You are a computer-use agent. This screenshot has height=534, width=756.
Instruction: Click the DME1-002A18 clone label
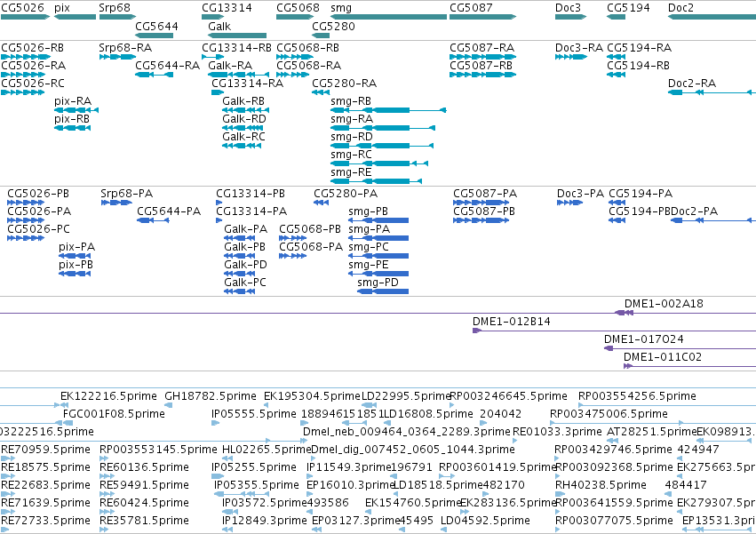click(664, 303)
